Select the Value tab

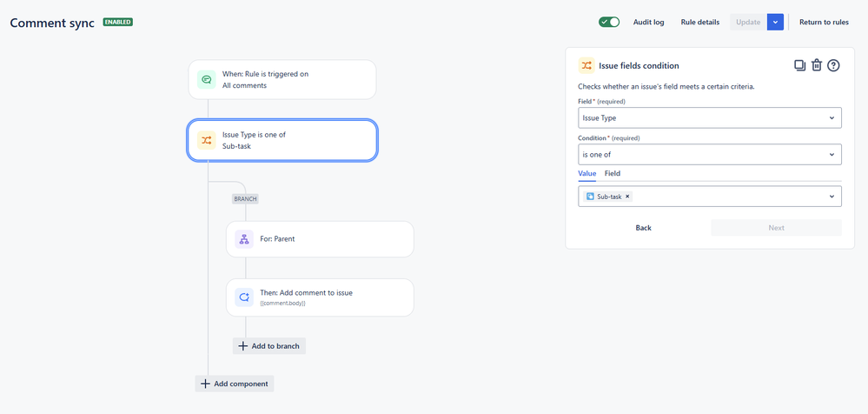[587, 174]
